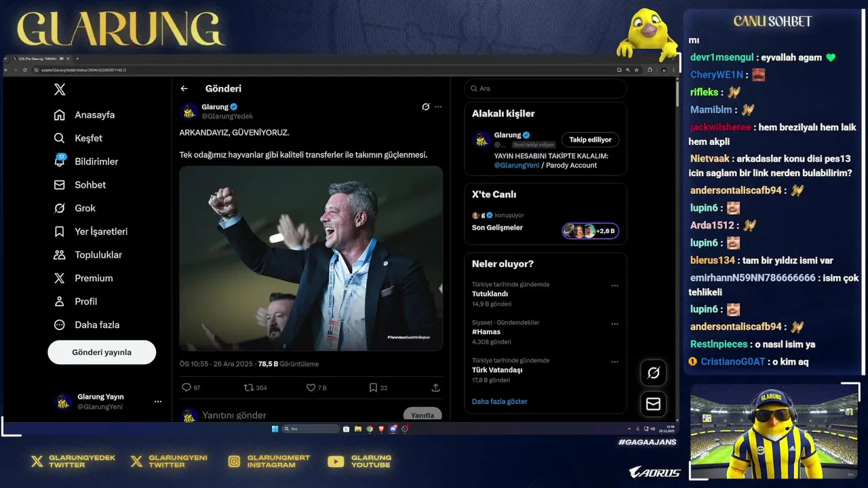Expand the Daha fazla menu
The width and height of the screenshot is (868, 488).
(87, 325)
